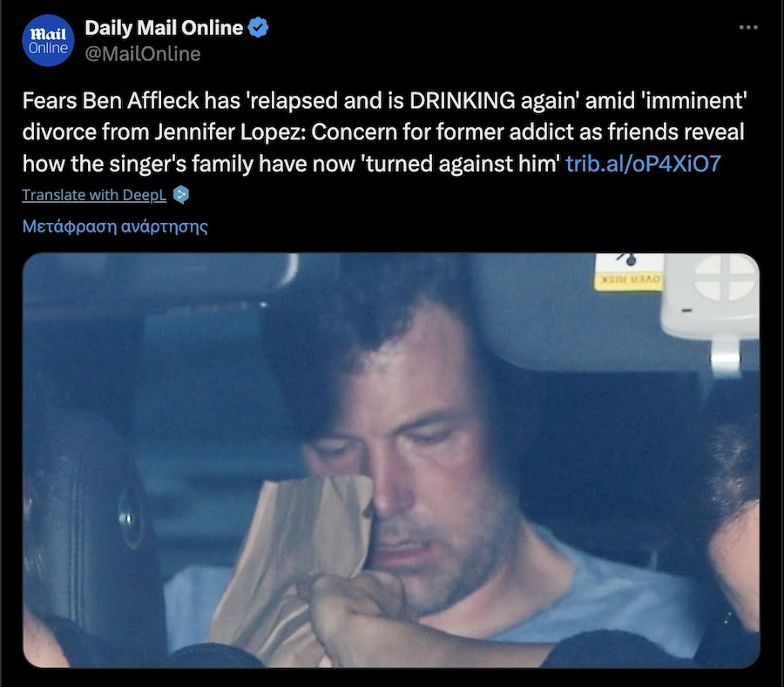The image size is (784, 687).
Task: Click the 'turned against him' phrase in the tweet
Action: point(461,164)
